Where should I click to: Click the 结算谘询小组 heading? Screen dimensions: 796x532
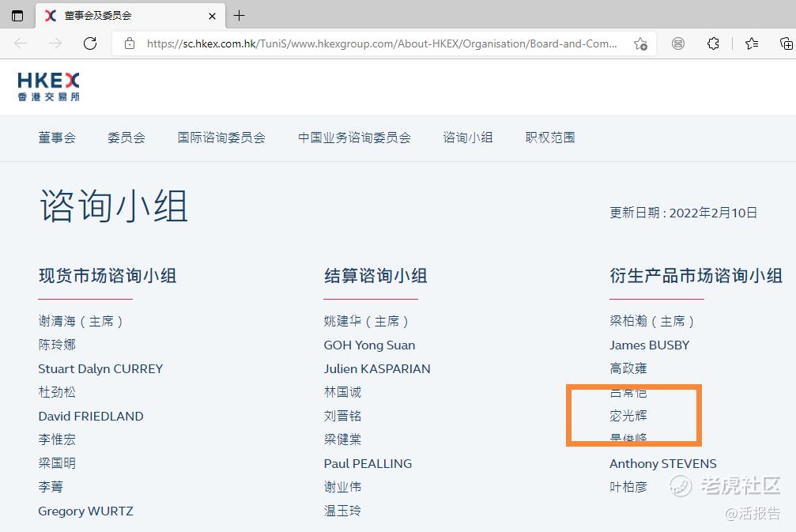click(x=375, y=276)
